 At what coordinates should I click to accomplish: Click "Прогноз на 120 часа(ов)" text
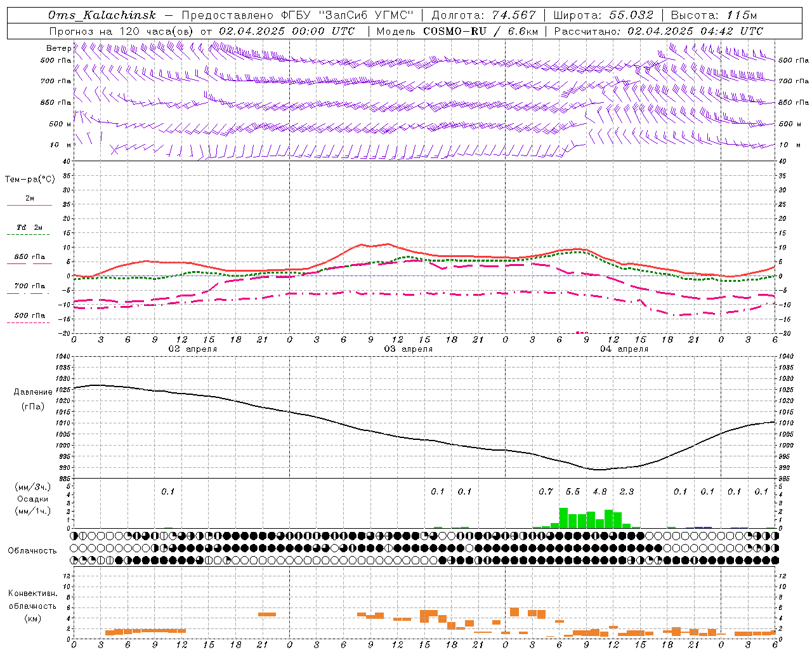(x=122, y=31)
